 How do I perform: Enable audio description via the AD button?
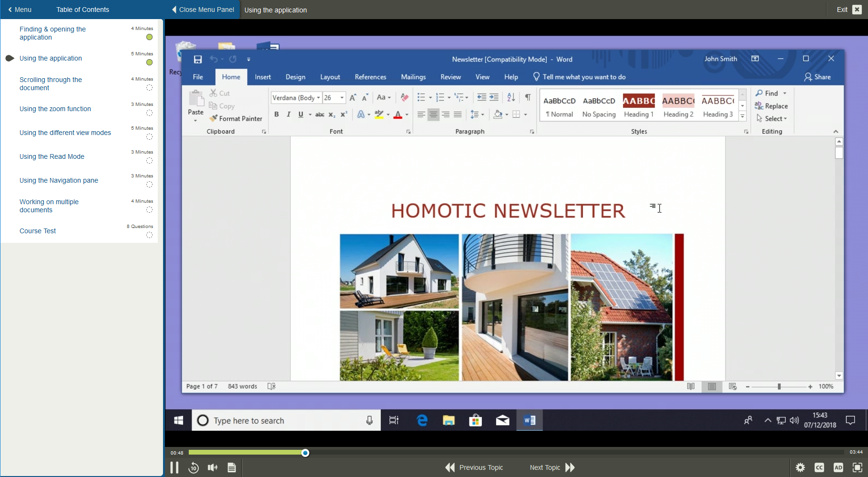pyautogui.click(x=839, y=467)
